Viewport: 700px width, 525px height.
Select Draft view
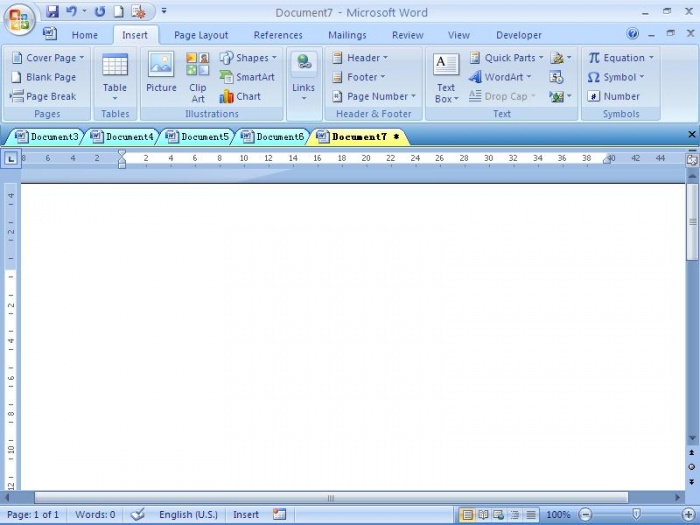pyautogui.click(x=531, y=515)
